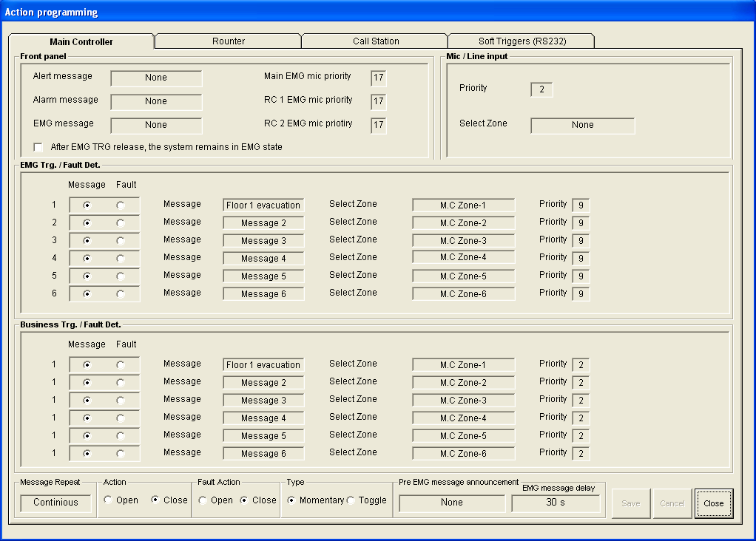This screenshot has height=541, width=756.
Task: Edit priority 9 field of EMG trigger 1
Action: [x=581, y=205]
